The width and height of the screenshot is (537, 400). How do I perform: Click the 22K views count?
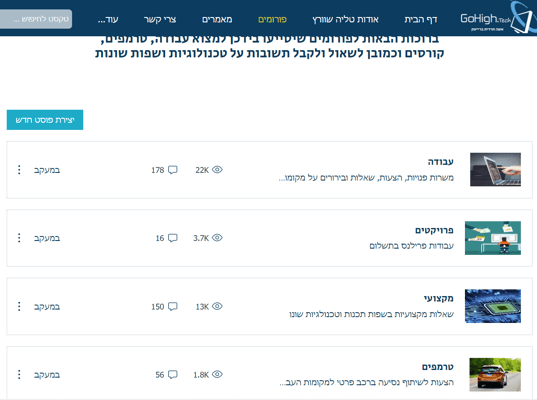tap(202, 170)
